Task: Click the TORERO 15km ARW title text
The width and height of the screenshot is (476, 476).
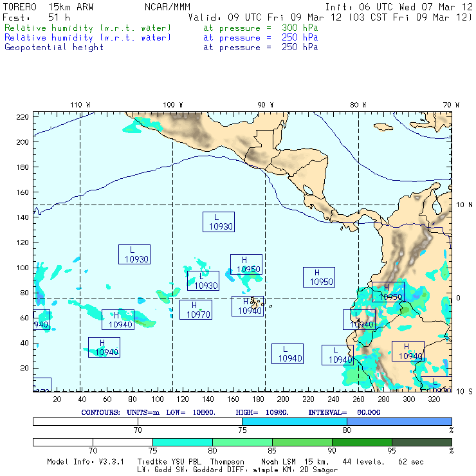Action: pyautogui.click(x=48, y=7)
